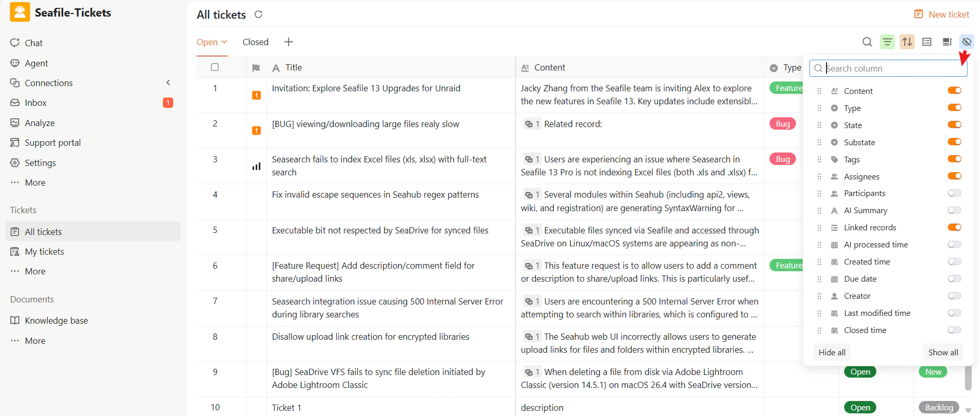The image size is (980, 416).
Task: Open the Open view dropdown arrow
Action: pos(224,42)
